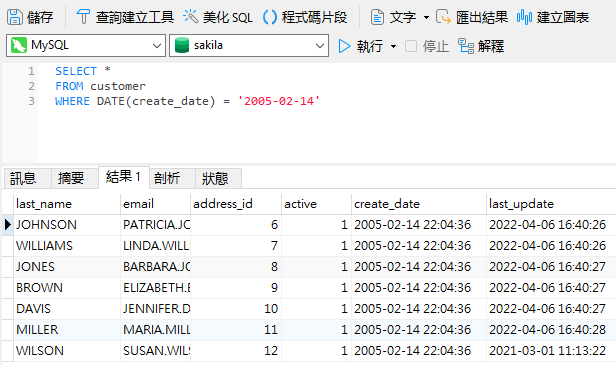The height and width of the screenshot is (365, 616).
Task: Click address_id cell with value 8
Action: click(236, 267)
